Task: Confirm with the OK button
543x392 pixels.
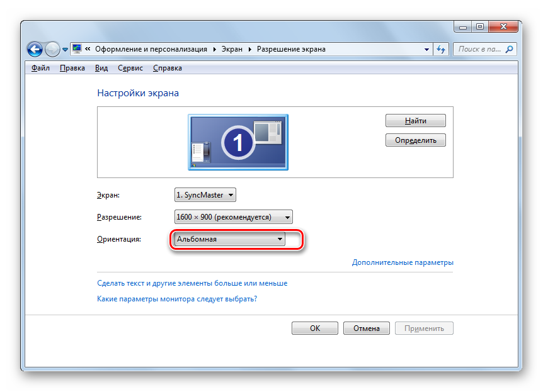Action: 315,328
